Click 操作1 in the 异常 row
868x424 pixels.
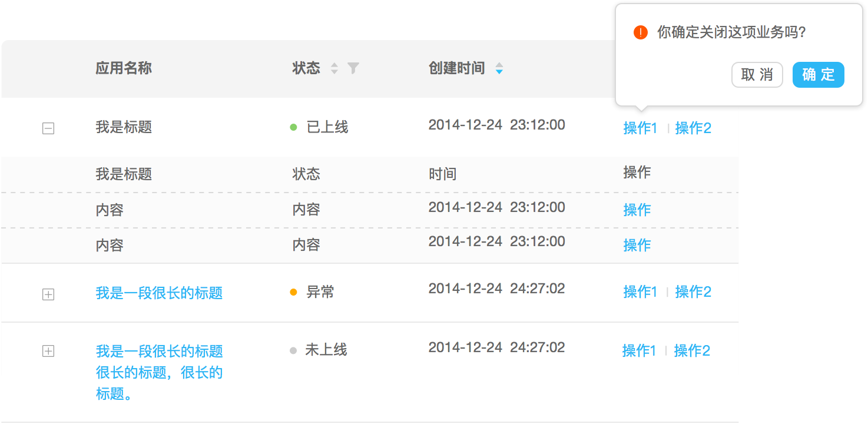(x=640, y=291)
